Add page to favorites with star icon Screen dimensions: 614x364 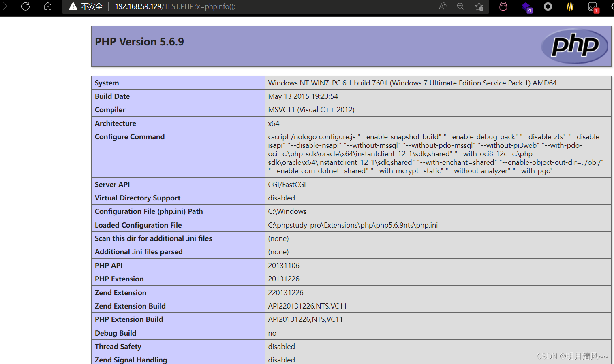(x=479, y=6)
